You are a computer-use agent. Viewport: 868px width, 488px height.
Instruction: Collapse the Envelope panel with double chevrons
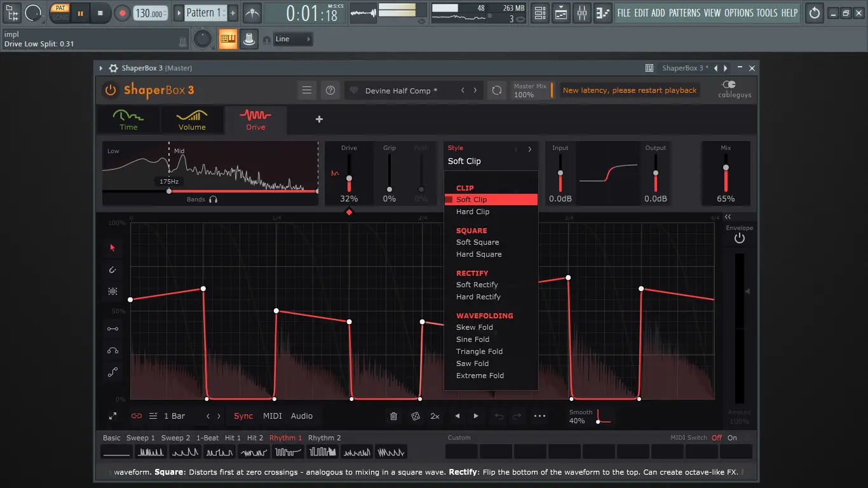(x=728, y=217)
